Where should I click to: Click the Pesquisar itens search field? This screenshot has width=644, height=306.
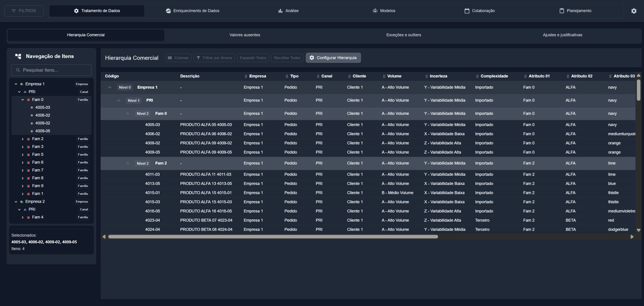(x=51, y=70)
